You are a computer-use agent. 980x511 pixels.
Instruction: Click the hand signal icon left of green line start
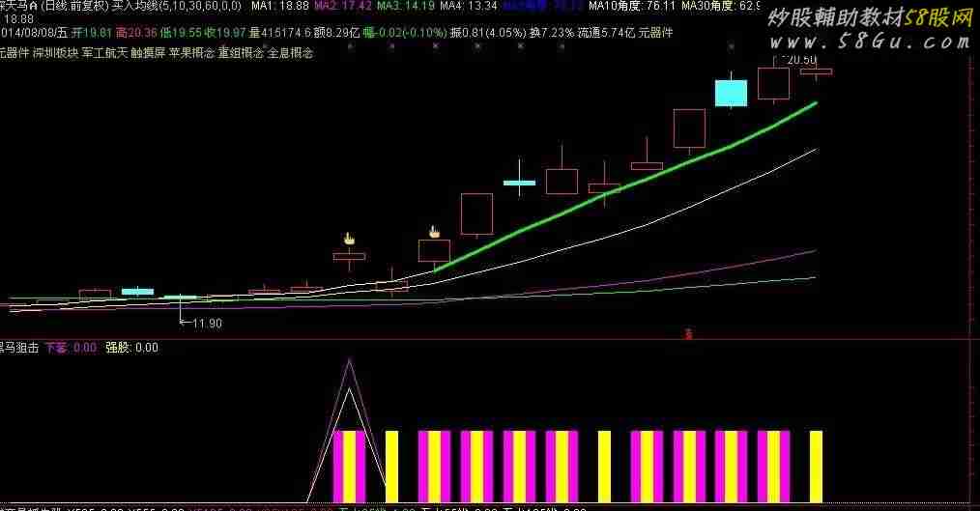click(434, 233)
